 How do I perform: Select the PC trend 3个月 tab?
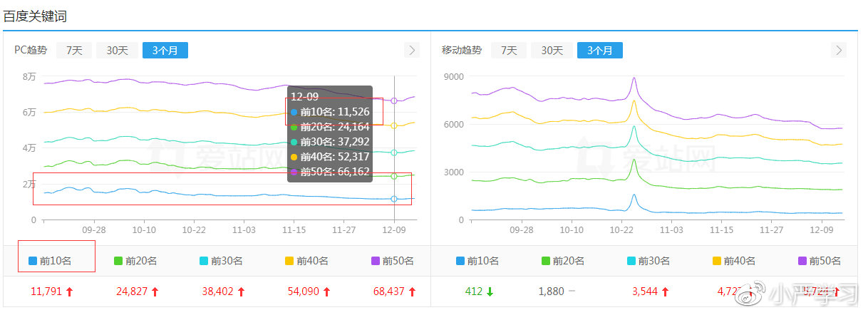[x=165, y=51]
